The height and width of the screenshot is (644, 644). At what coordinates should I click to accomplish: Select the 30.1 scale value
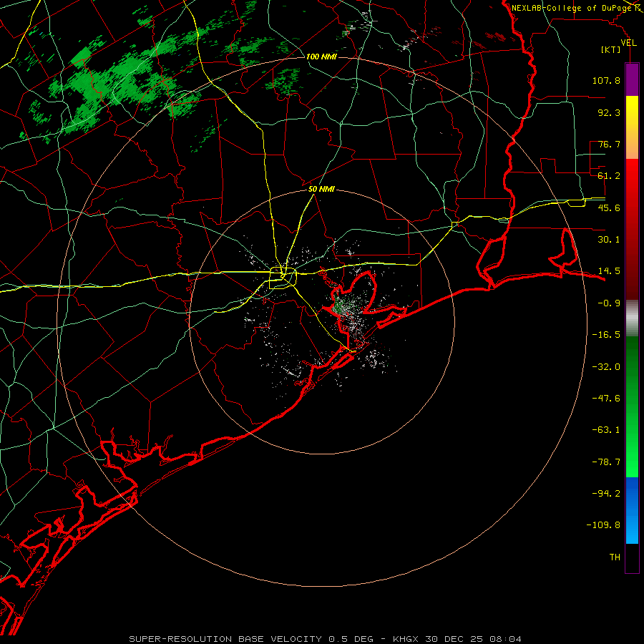(x=609, y=240)
